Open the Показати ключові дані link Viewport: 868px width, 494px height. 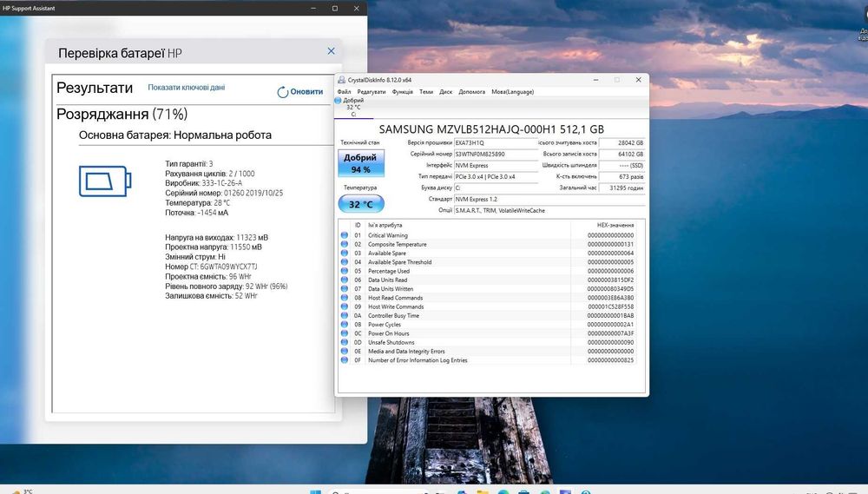(186, 88)
